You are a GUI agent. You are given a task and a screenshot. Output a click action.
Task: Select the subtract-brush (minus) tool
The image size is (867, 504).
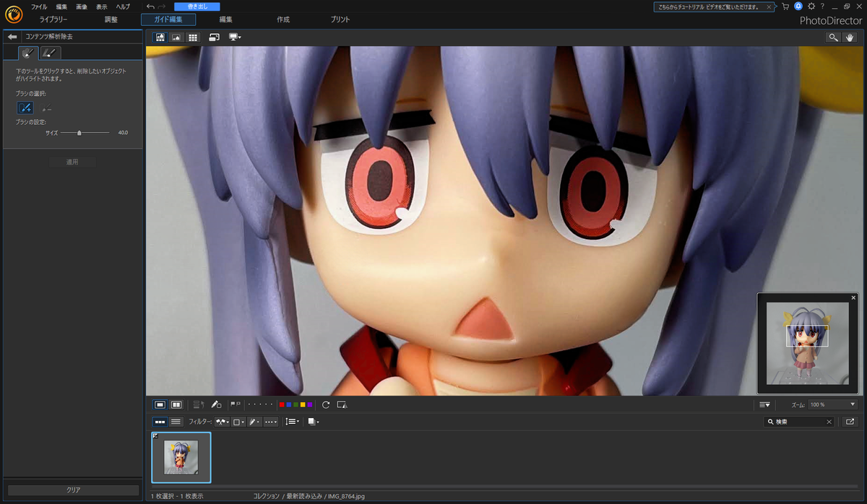click(x=47, y=109)
